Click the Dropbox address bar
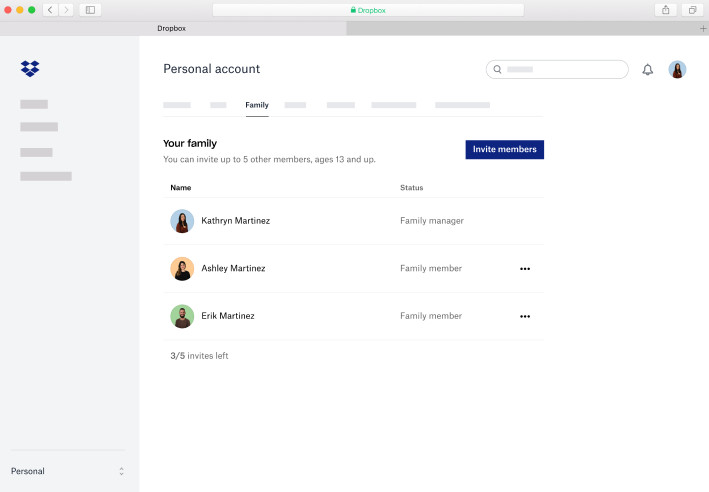Viewport: 709px width, 492px height. pos(368,10)
